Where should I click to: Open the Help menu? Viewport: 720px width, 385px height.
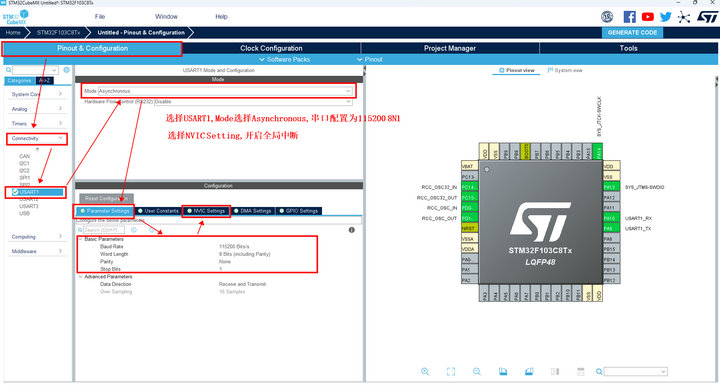pos(221,17)
